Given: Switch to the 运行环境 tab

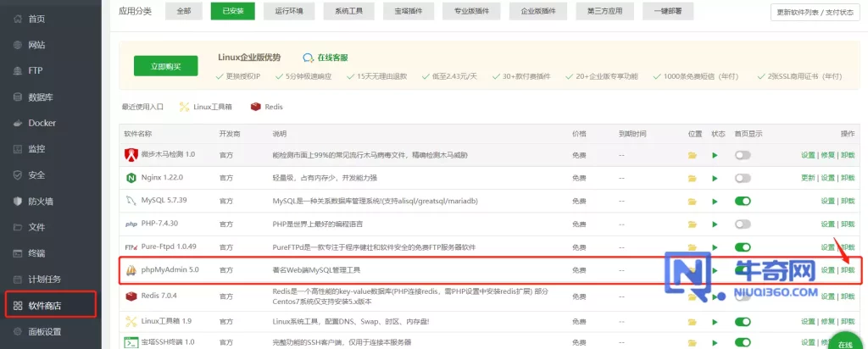Looking at the screenshot, I should pyautogui.click(x=290, y=10).
